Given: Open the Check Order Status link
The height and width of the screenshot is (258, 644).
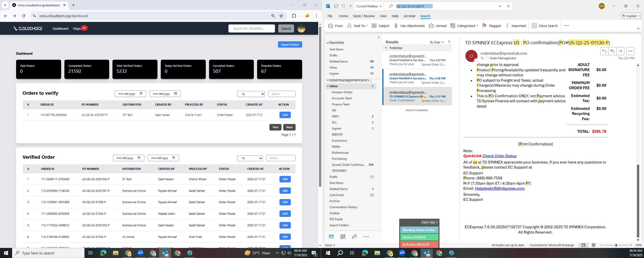Looking at the screenshot, I should [499, 156].
